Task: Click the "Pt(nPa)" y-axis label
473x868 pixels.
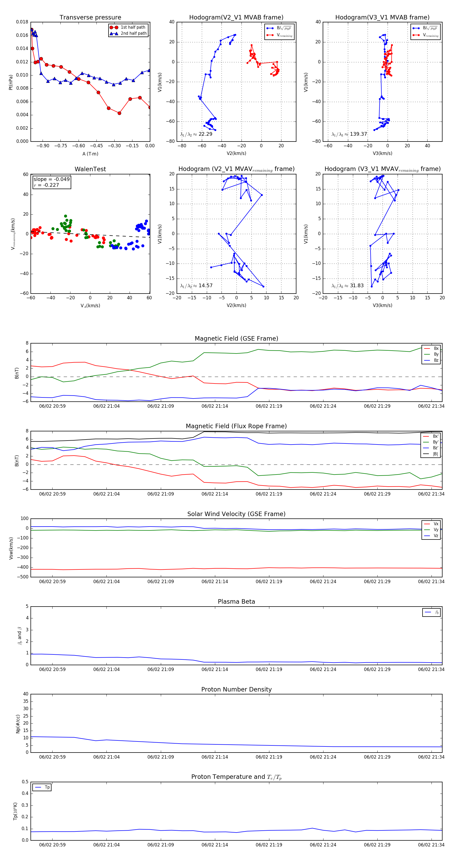Action: [x=11, y=82]
